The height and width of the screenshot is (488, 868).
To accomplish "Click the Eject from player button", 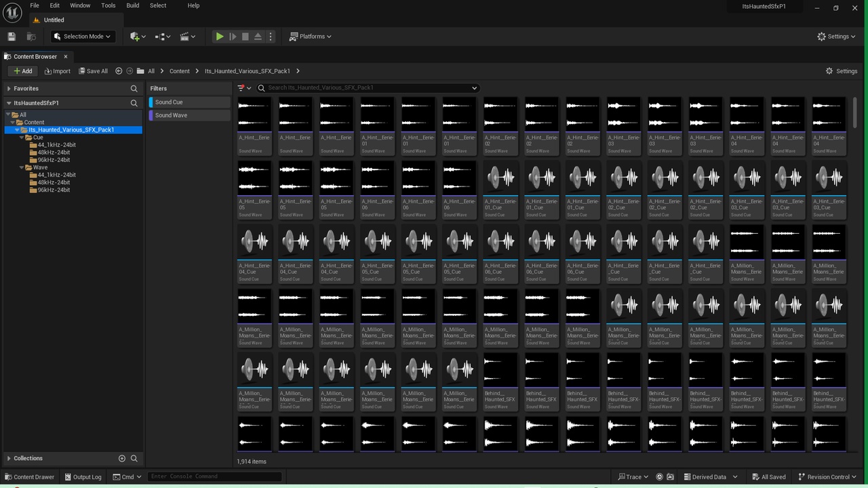I will (x=258, y=37).
